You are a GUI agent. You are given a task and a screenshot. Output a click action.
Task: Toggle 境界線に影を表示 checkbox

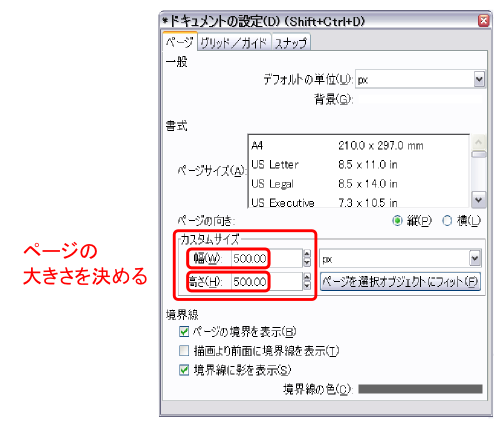click(x=184, y=370)
